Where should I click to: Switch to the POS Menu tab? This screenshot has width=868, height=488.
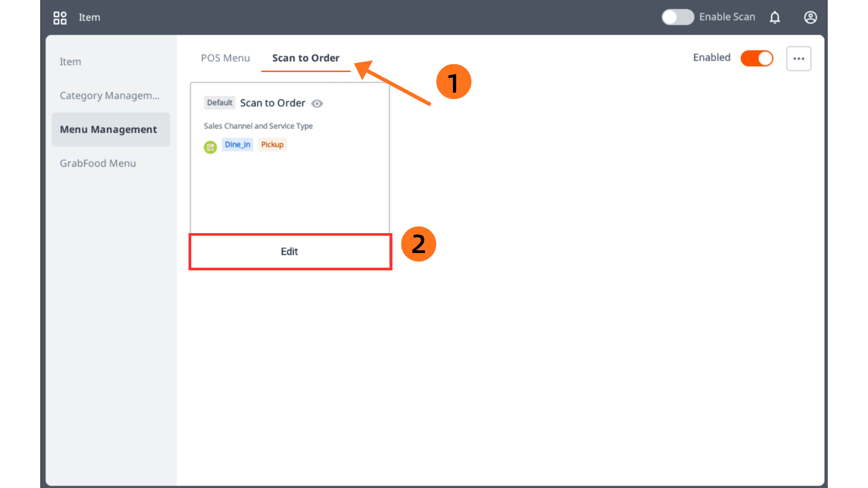225,58
